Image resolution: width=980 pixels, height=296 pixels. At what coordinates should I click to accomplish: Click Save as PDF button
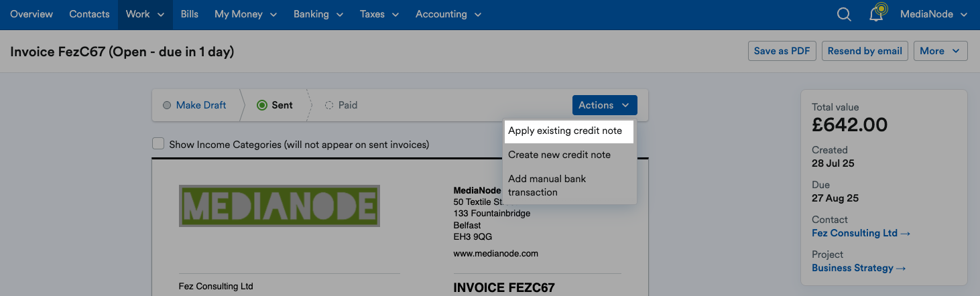click(782, 51)
